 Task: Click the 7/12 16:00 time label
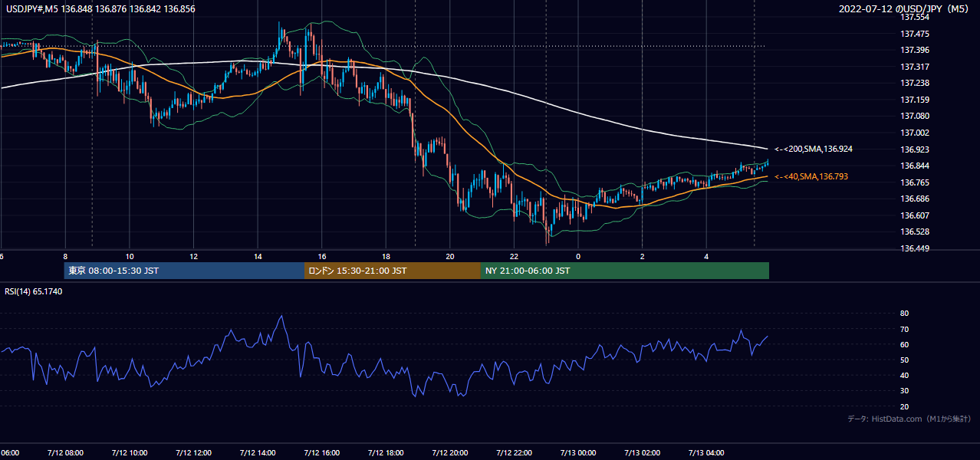coord(322,453)
